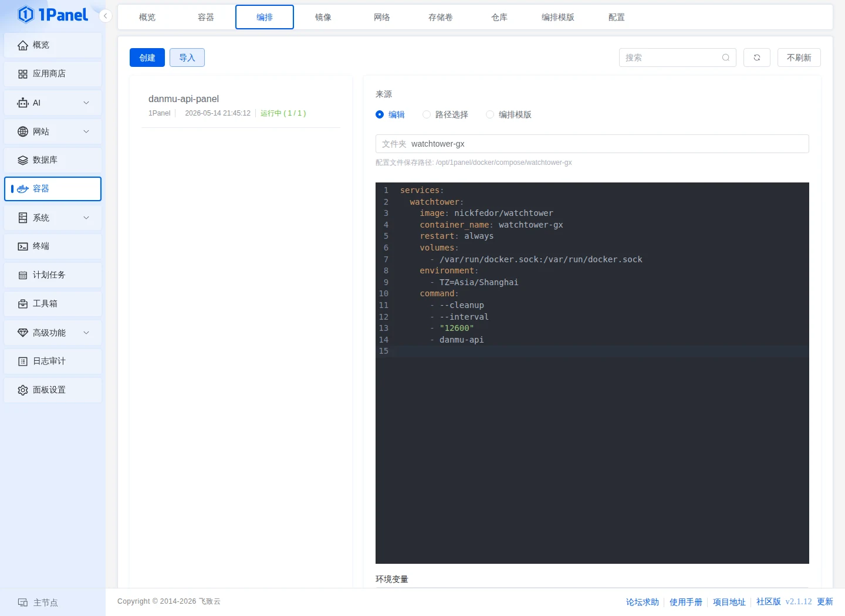
Task: Open 应用商店 in the sidebar
Action: click(53, 74)
